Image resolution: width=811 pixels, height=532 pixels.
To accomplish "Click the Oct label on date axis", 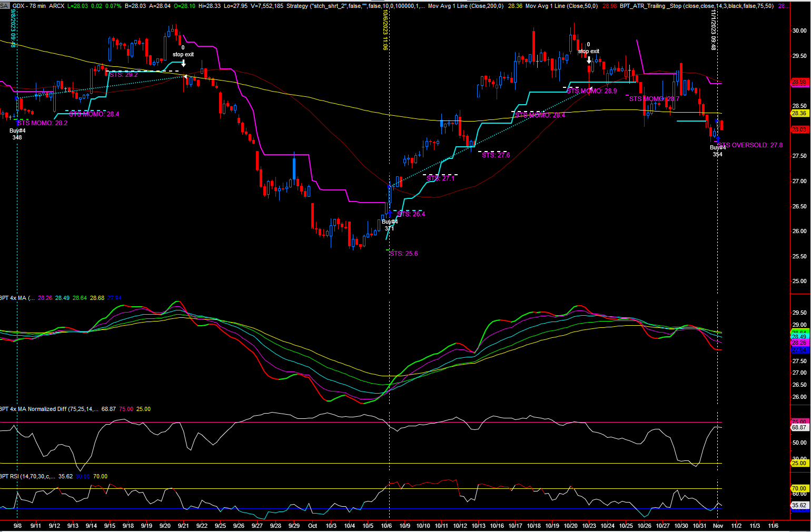I will pos(312,526).
